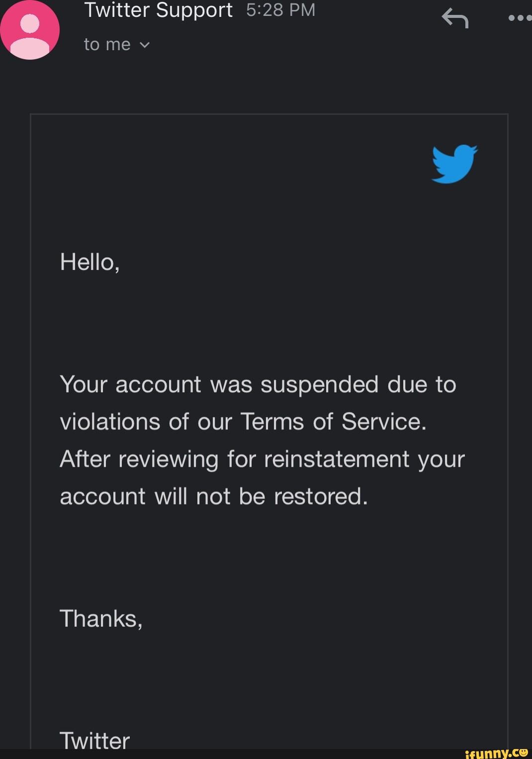Screen dimensions: 532x759
Task: Open the three-dot more options menu
Action: (x=520, y=18)
